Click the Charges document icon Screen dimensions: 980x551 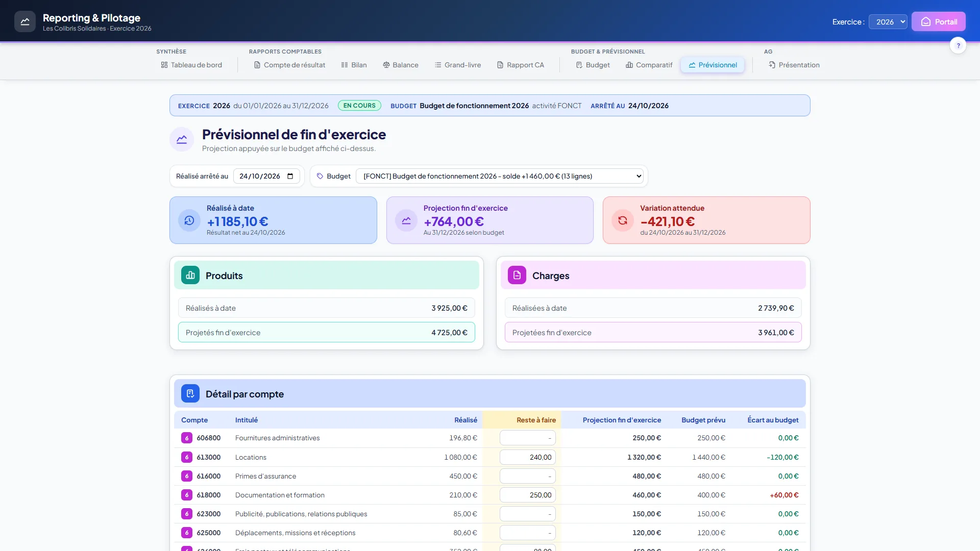[x=517, y=275]
